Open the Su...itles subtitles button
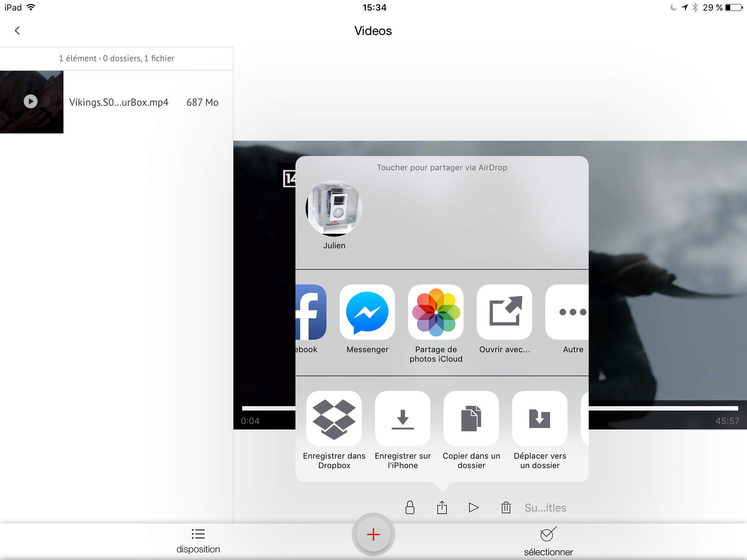This screenshot has height=560, width=747. point(545,507)
